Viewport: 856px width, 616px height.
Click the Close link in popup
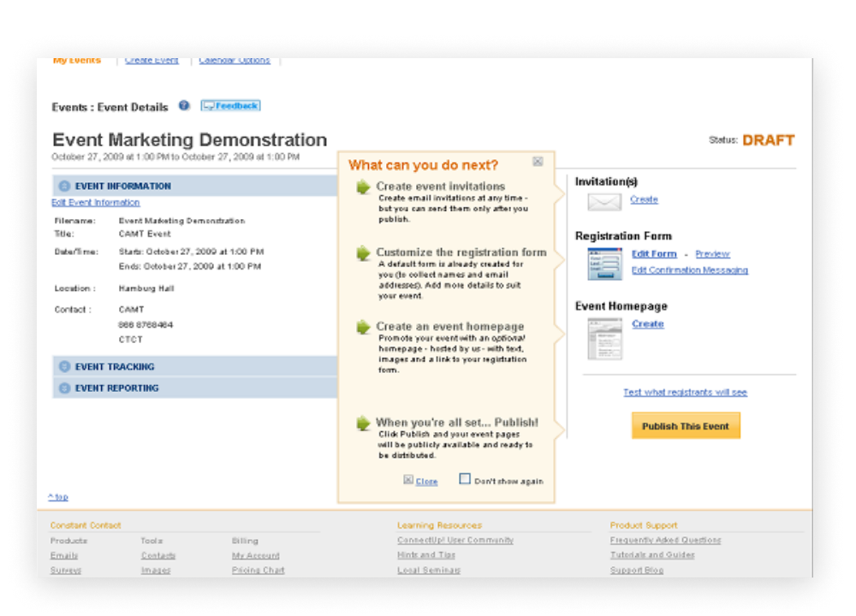tap(426, 481)
